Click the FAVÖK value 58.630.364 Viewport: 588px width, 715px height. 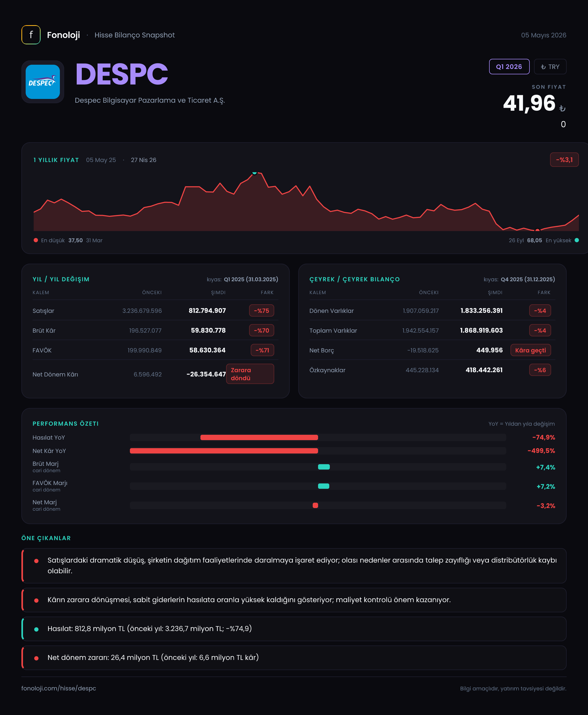pyautogui.click(x=207, y=350)
